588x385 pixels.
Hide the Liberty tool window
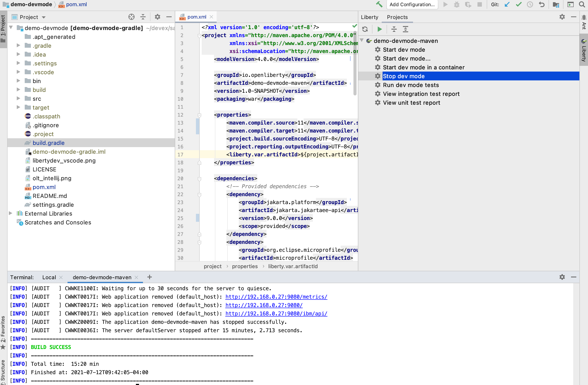coord(574,17)
